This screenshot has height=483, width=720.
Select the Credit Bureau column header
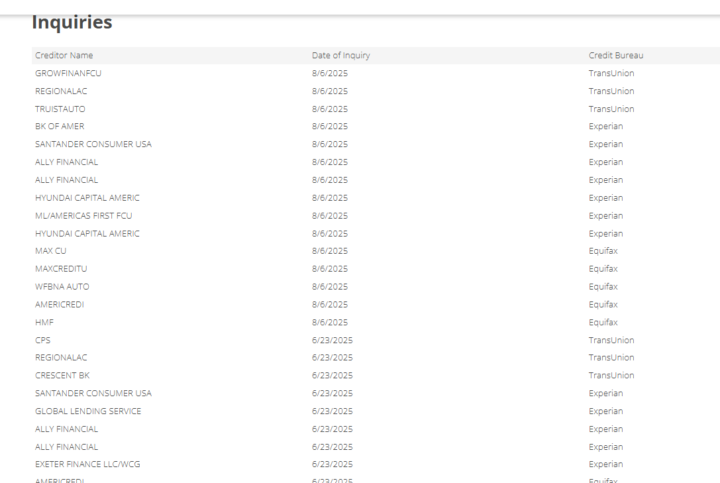tap(616, 55)
